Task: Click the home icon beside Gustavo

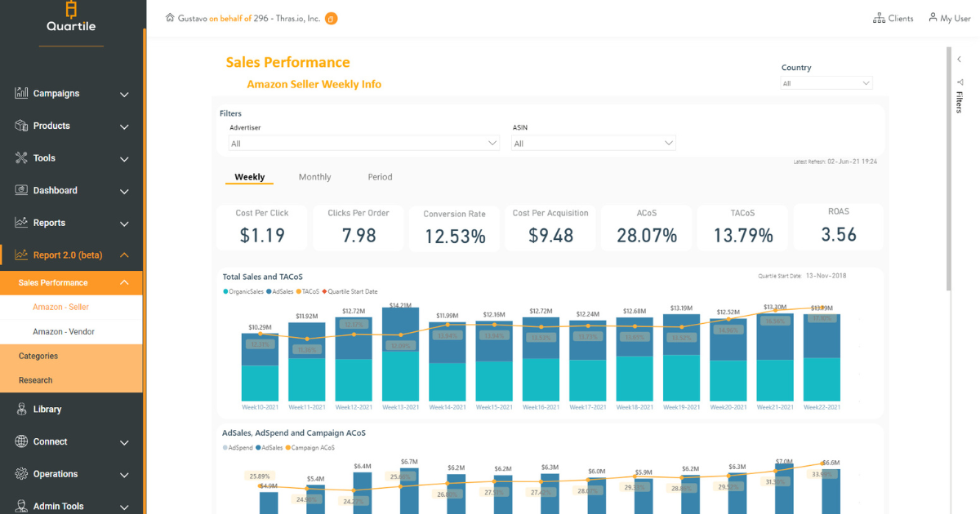Action: point(170,17)
